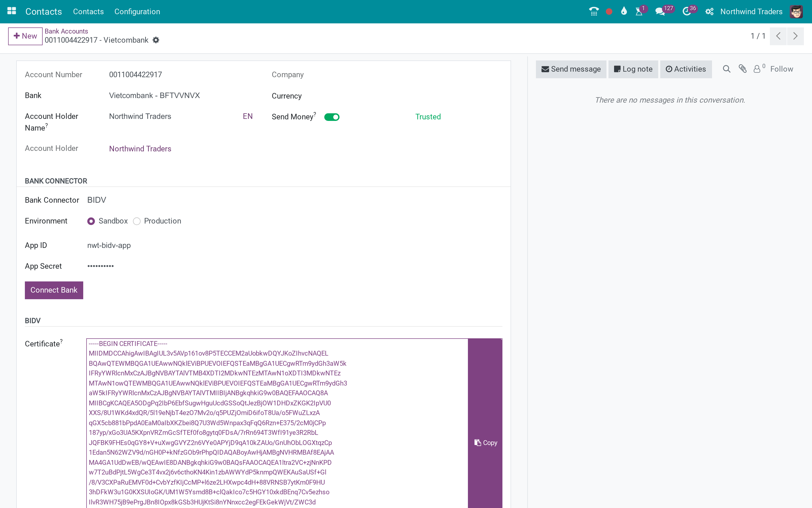Open the debug tools gears icon
The height and width of the screenshot is (508, 812).
[709, 11]
